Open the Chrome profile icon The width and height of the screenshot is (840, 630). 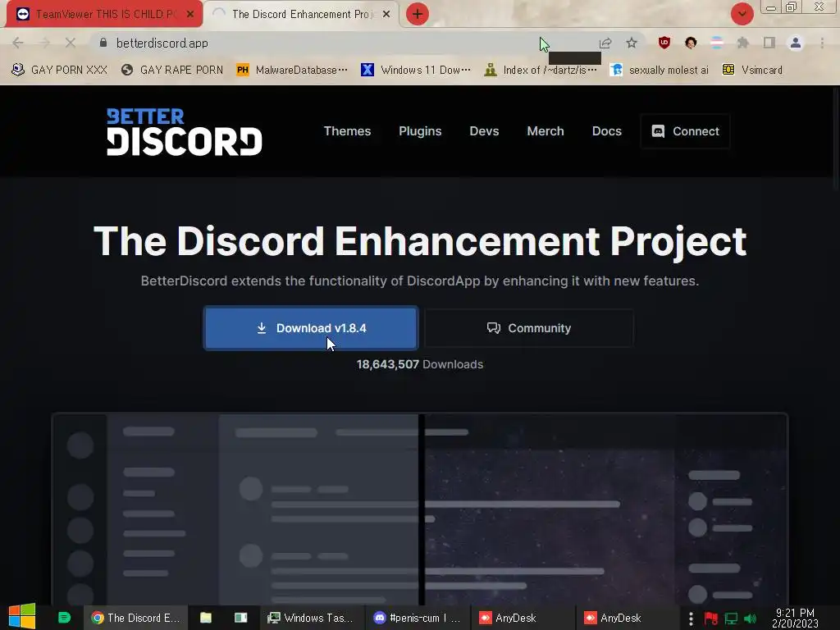click(796, 43)
